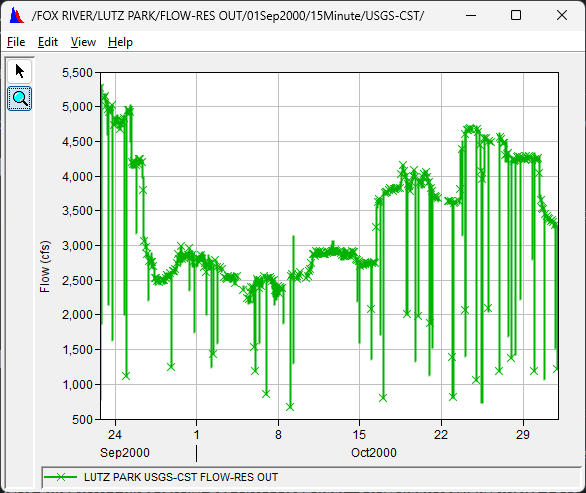Click the Oct2000 month label
Viewport: 586px width, 493px height.
click(x=374, y=453)
